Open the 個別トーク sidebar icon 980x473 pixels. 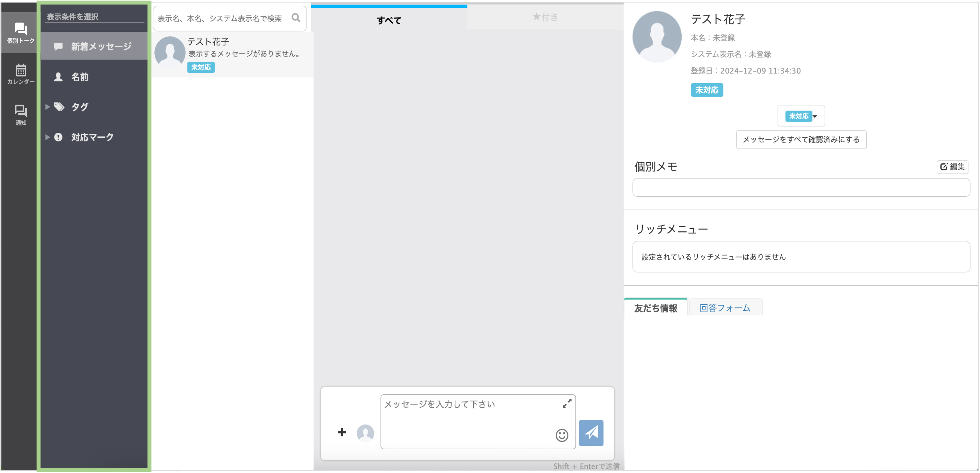20,33
